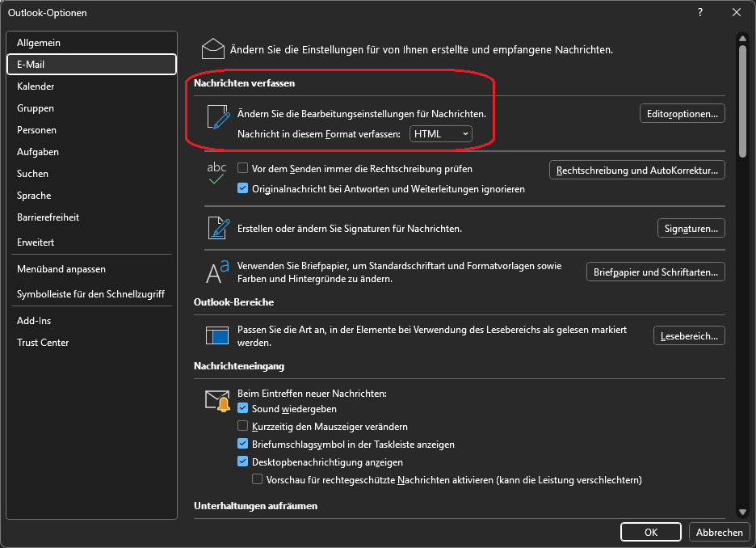Click the stationery and fonts Aa icon
The width and height of the screenshot is (756, 548).
click(217, 272)
